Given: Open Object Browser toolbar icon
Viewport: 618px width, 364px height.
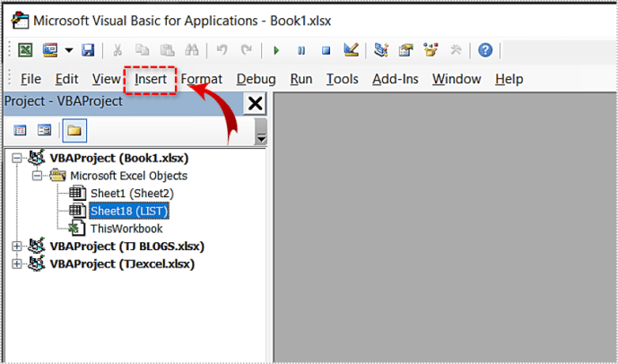Looking at the screenshot, I should click(431, 50).
